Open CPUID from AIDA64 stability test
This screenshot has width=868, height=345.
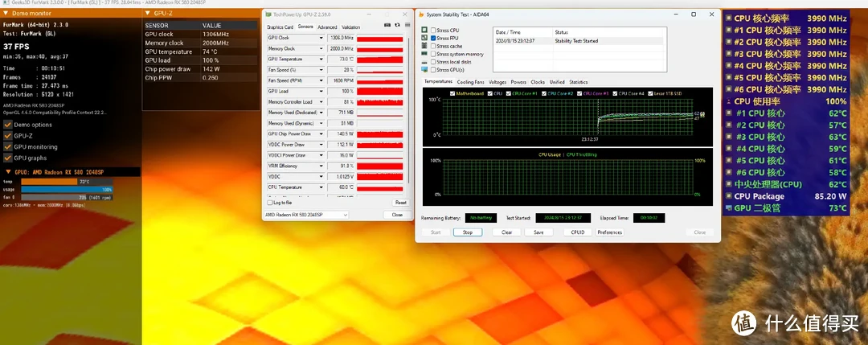point(577,232)
